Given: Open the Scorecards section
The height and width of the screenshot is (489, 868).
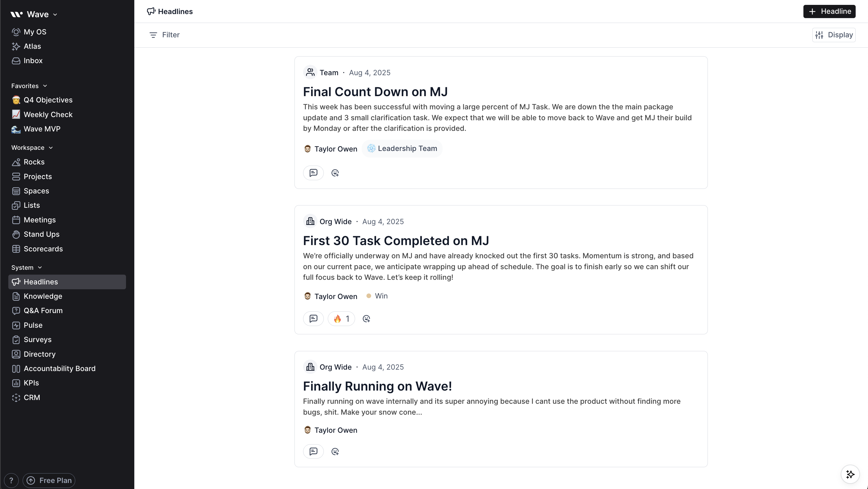Looking at the screenshot, I should tap(43, 249).
